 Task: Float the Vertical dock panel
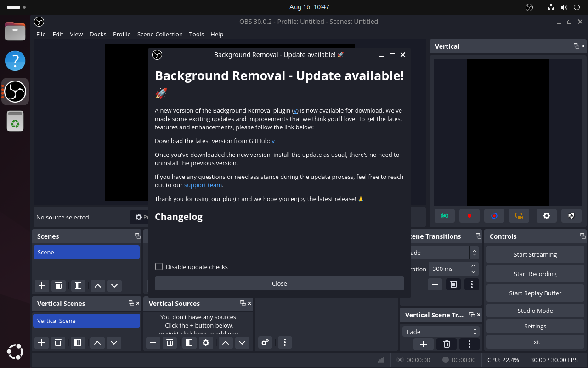tap(576, 46)
